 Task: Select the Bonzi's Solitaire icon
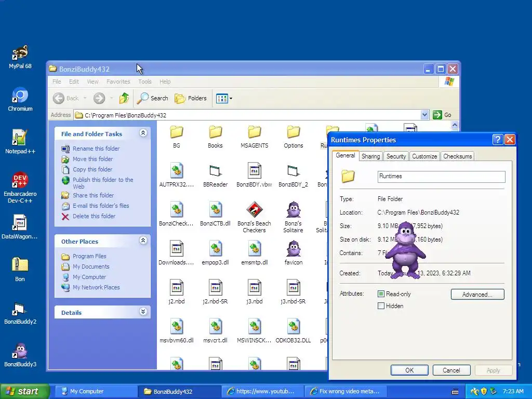(x=293, y=218)
